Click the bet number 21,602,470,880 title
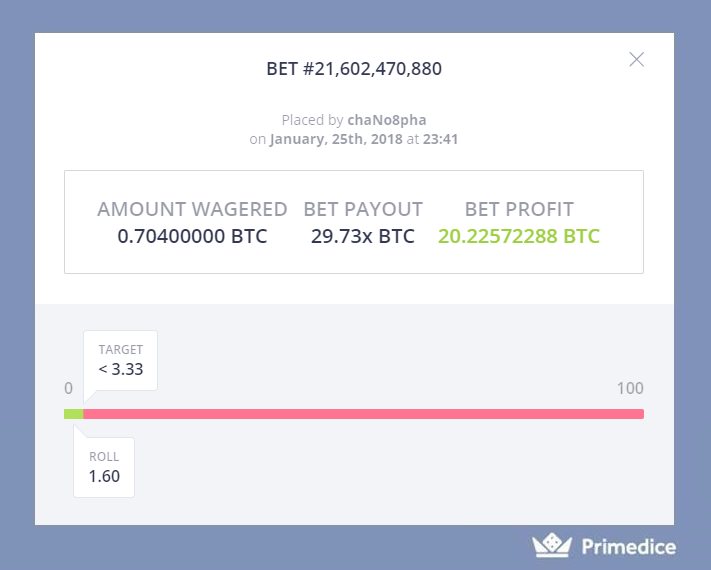This screenshot has height=570, width=711. 354,69
